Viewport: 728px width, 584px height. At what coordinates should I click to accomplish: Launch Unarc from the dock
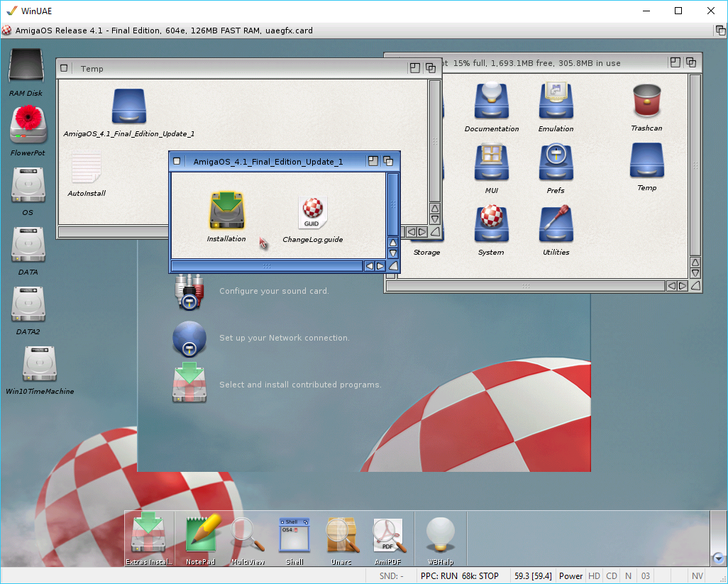(342, 535)
